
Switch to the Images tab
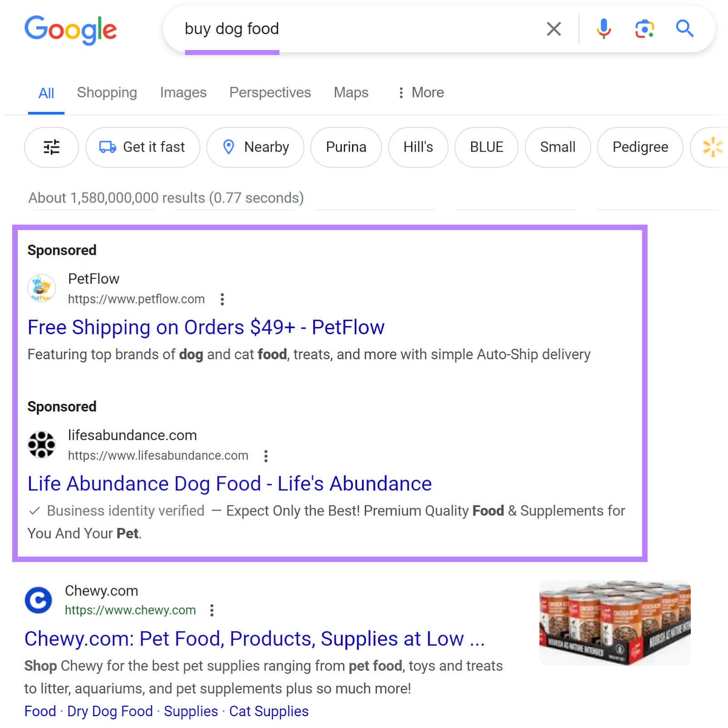[183, 92]
